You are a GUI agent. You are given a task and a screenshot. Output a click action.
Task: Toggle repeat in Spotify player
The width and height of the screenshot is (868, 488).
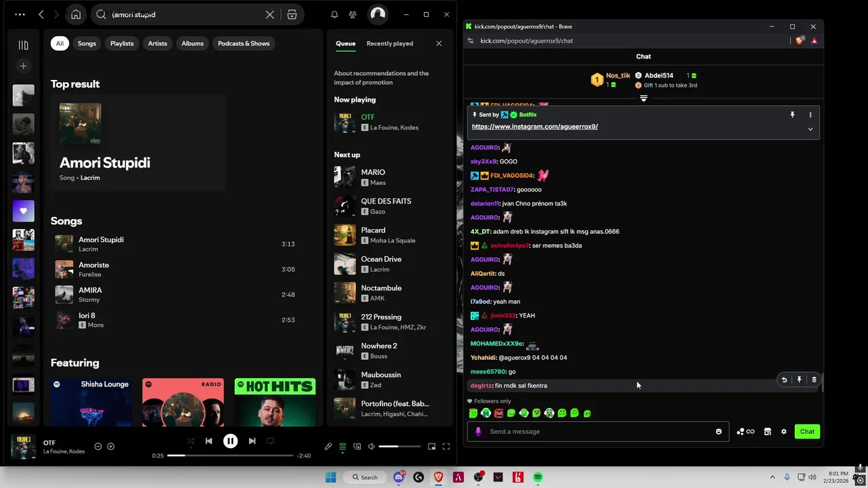(270, 441)
